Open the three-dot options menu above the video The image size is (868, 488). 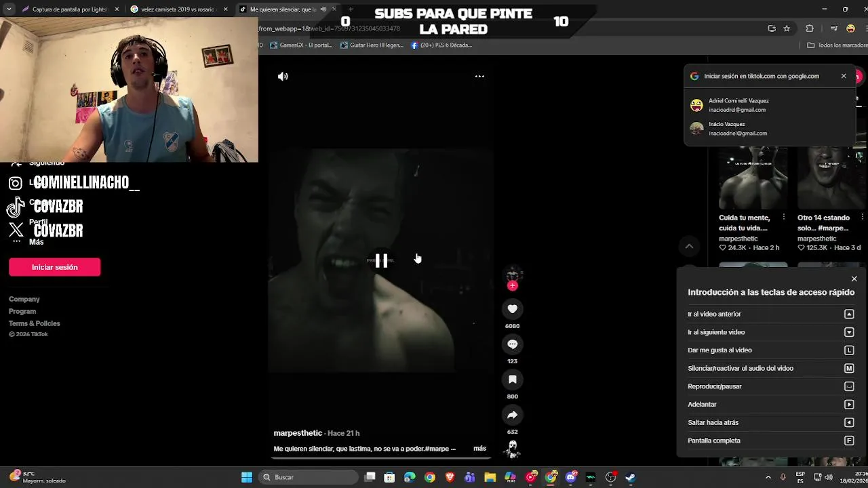coord(479,77)
